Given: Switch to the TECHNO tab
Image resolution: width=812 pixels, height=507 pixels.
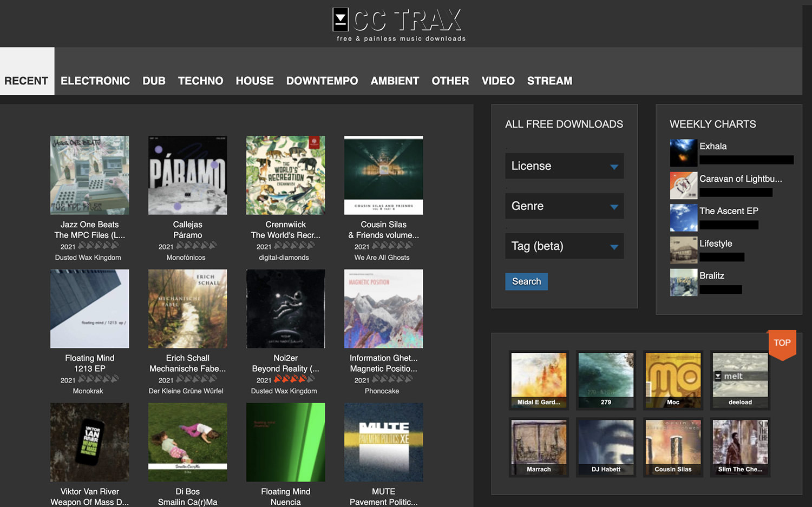Looking at the screenshot, I should (x=200, y=81).
